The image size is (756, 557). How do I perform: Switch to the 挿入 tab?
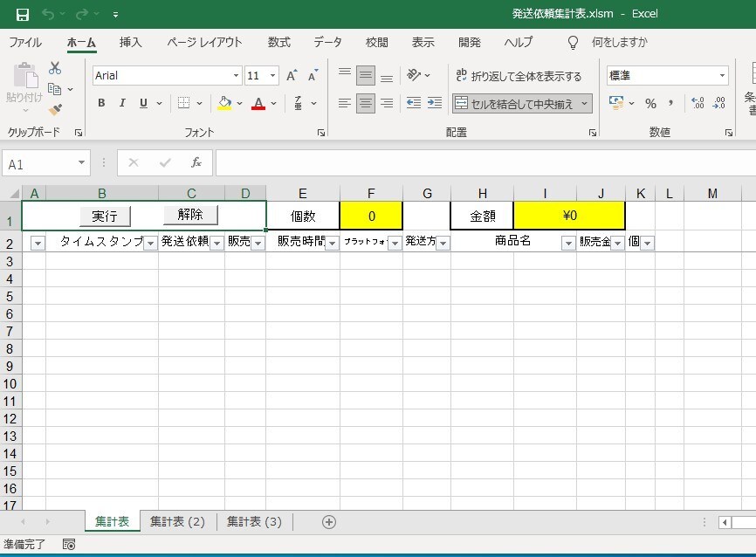coord(130,43)
